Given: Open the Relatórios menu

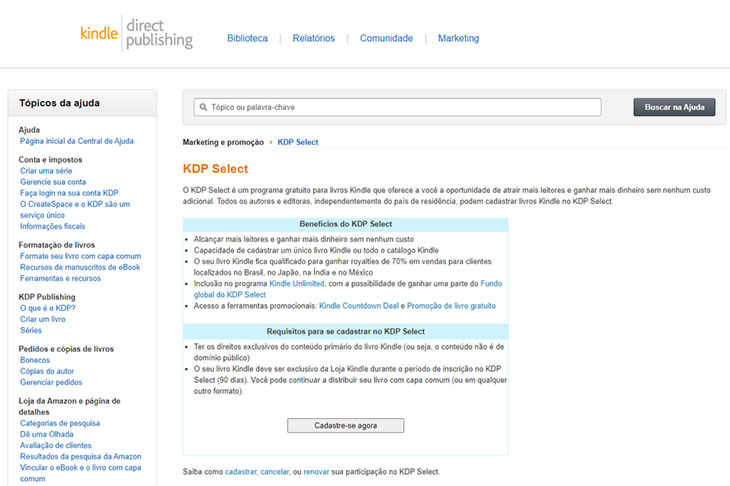Looking at the screenshot, I should pos(313,38).
